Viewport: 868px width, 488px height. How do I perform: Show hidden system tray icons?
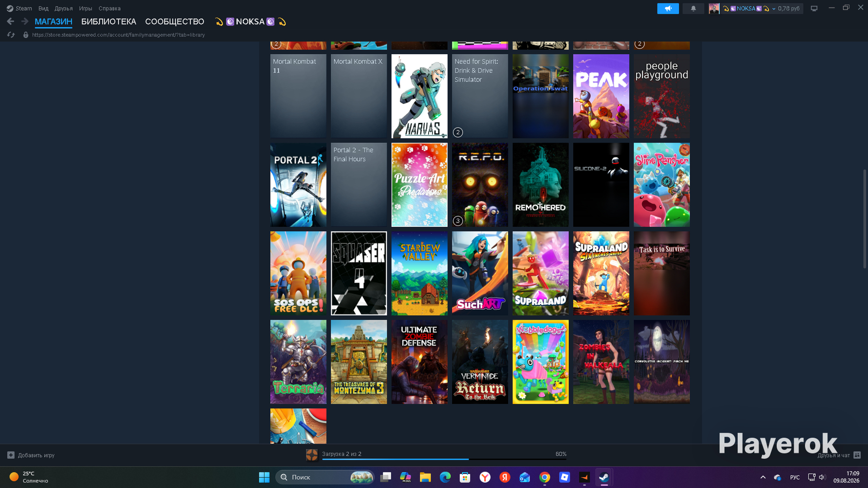click(x=763, y=477)
